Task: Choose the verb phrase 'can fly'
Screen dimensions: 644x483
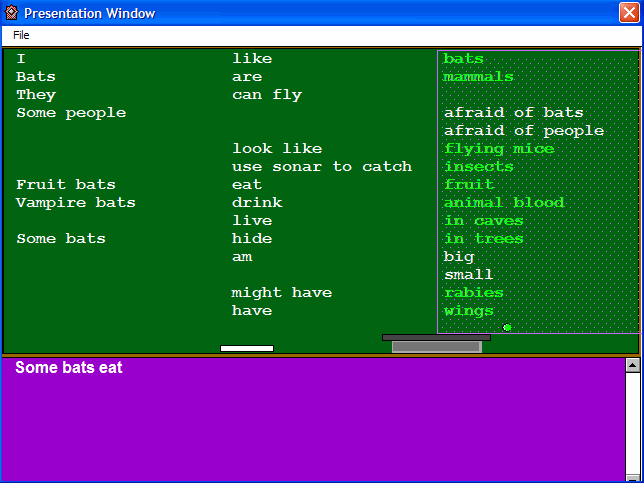Action: tap(267, 95)
